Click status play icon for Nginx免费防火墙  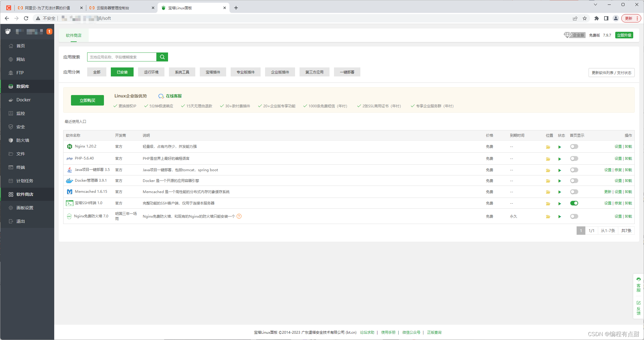[x=560, y=216]
